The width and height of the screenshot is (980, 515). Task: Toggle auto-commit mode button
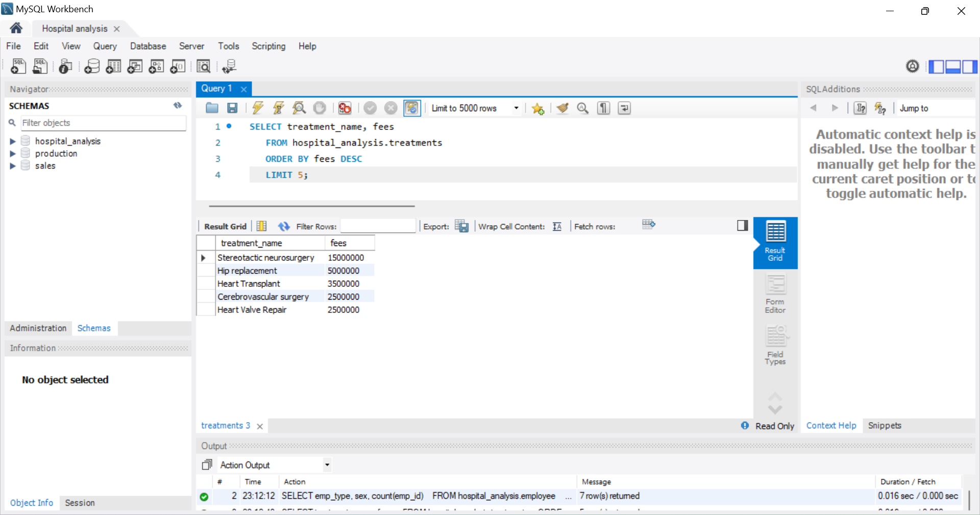pos(411,108)
